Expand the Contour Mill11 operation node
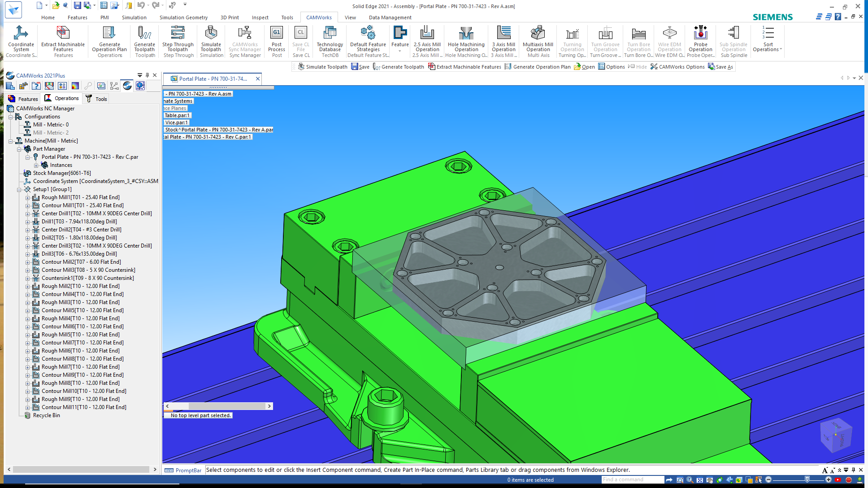868x488 pixels. click(27, 407)
